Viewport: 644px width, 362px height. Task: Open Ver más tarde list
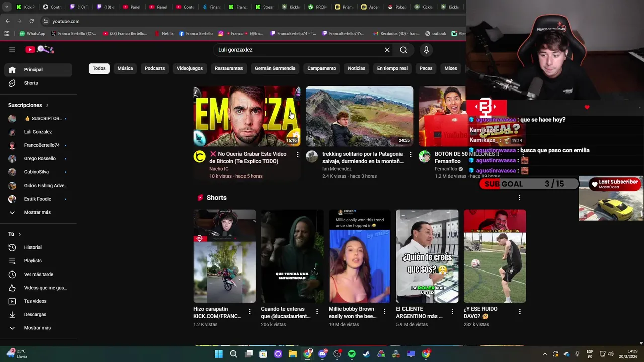[x=38, y=274]
